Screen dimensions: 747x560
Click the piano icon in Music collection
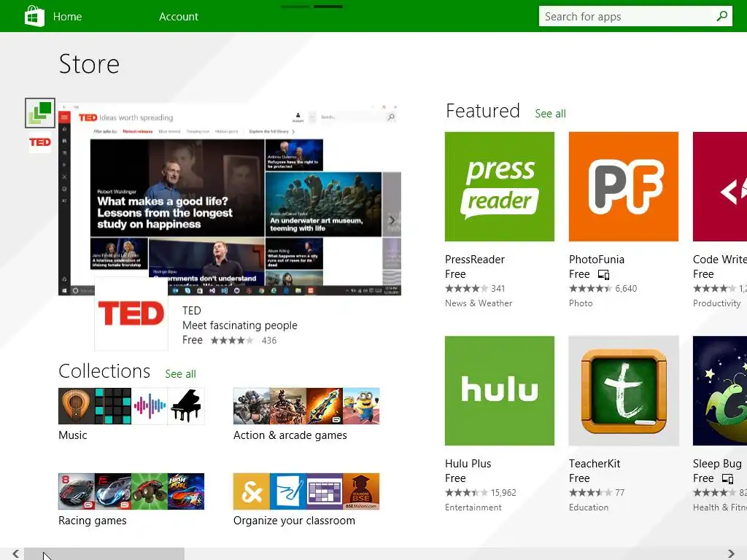tap(186, 406)
